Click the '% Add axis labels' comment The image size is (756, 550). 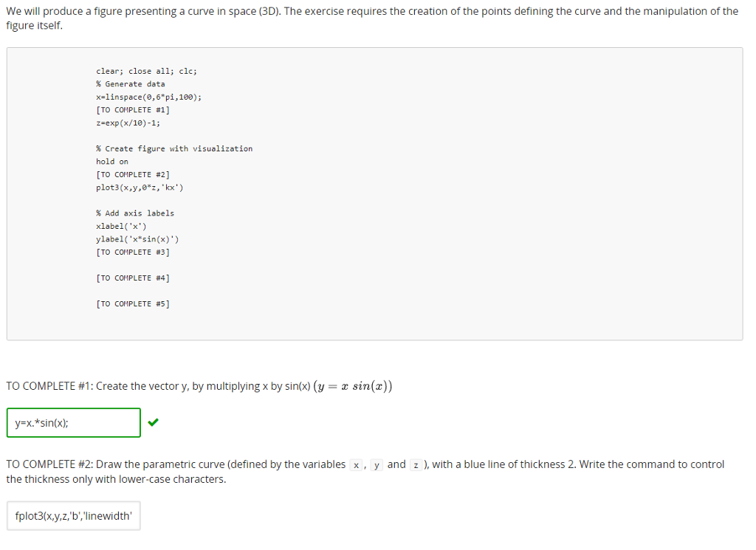(135, 213)
